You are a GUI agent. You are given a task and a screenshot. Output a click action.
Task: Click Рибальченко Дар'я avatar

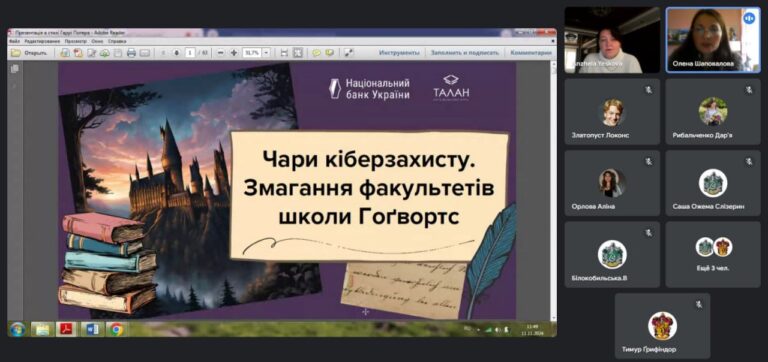click(713, 111)
